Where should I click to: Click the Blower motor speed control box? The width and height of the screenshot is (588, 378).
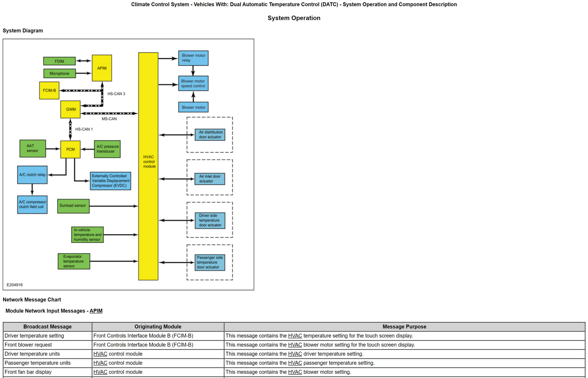pos(193,83)
